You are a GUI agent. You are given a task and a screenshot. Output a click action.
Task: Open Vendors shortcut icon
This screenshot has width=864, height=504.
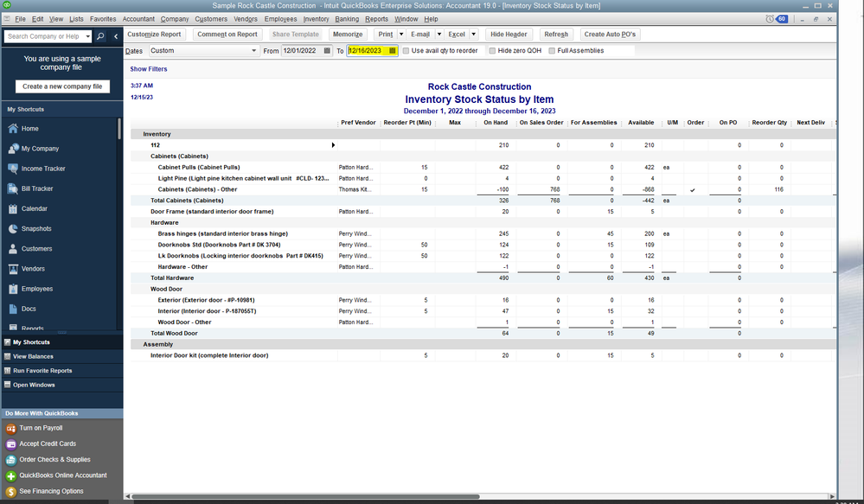click(x=13, y=269)
